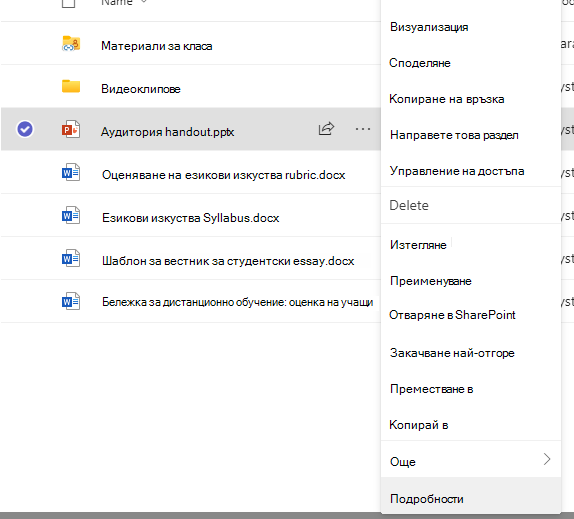
Task: Open Оценяване на езикови изкуства rubric.docx
Action: (x=223, y=175)
